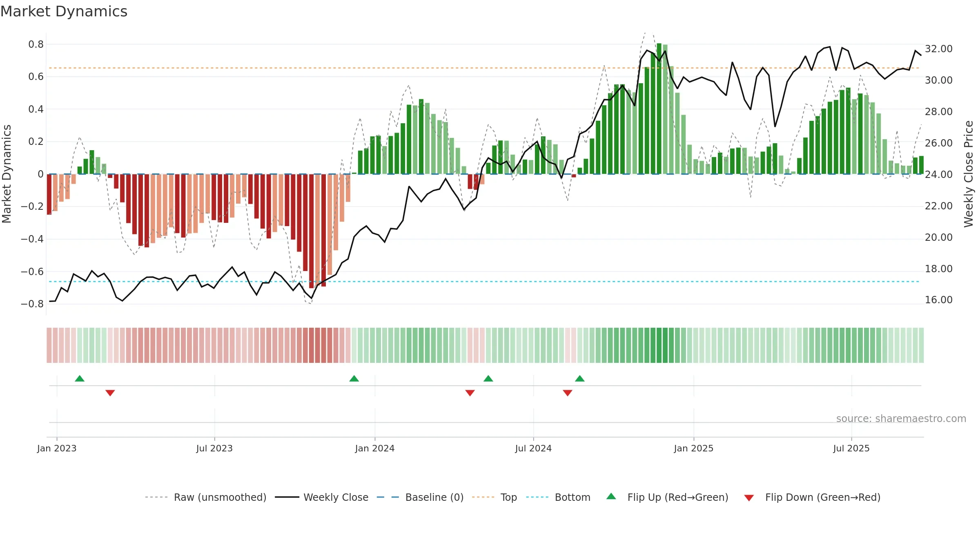
Task: Click the first flip-up marker in early 2023
Action: 80,378
